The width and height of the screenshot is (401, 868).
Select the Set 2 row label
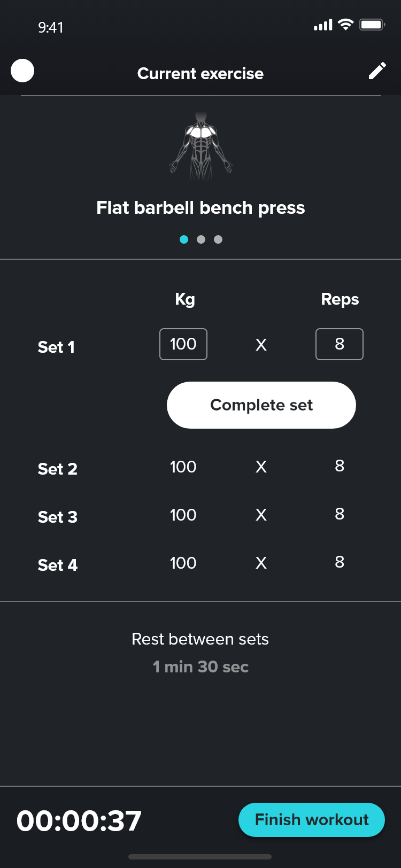[58, 469]
